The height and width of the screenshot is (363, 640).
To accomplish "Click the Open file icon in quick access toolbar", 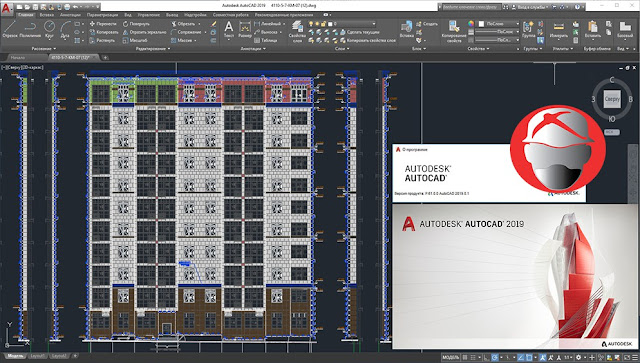I will coord(27,7).
